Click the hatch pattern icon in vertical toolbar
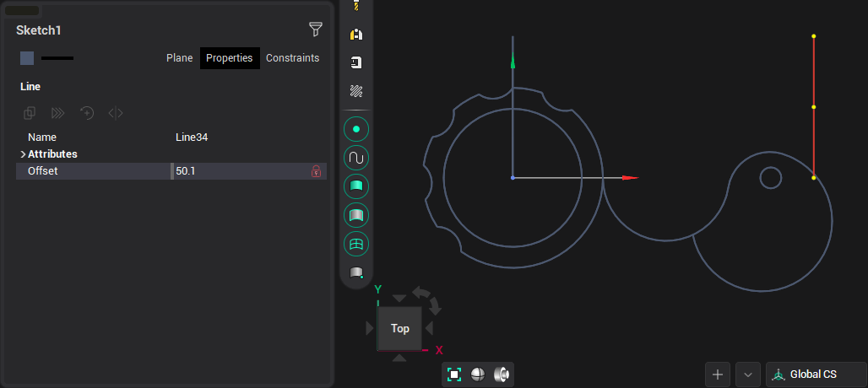The height and width of the screenshot is (388, 868). 356,91
